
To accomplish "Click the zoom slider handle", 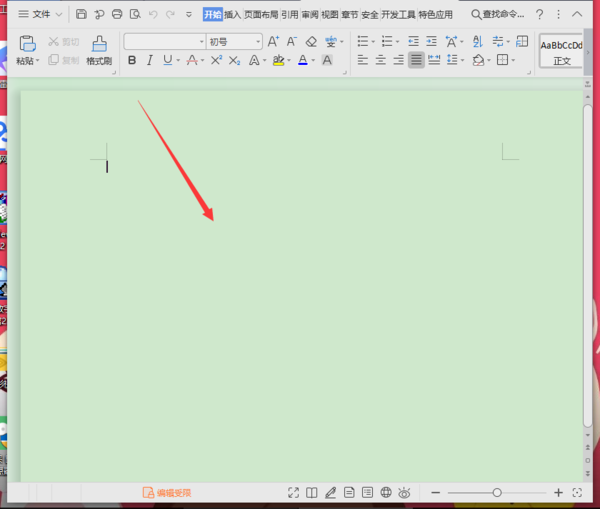I will pyautogui.click(x=497, y=493).
